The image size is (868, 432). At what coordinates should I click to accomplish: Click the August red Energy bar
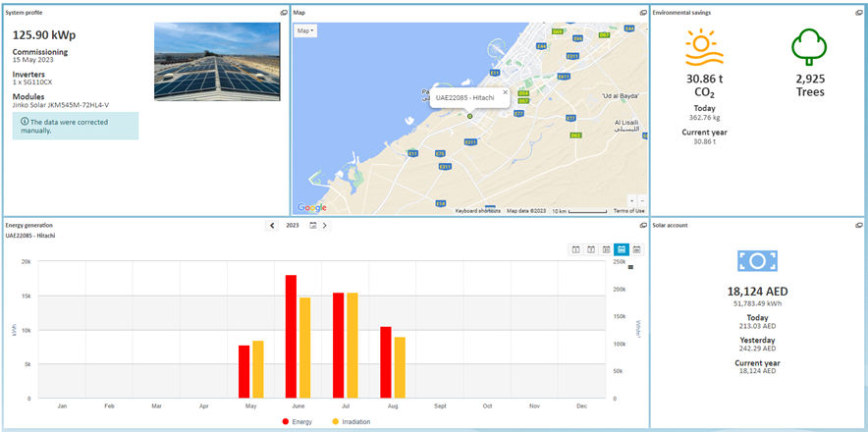[386, 362]
